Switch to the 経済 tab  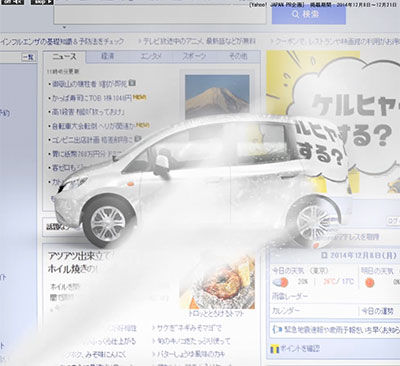(107, 57)
